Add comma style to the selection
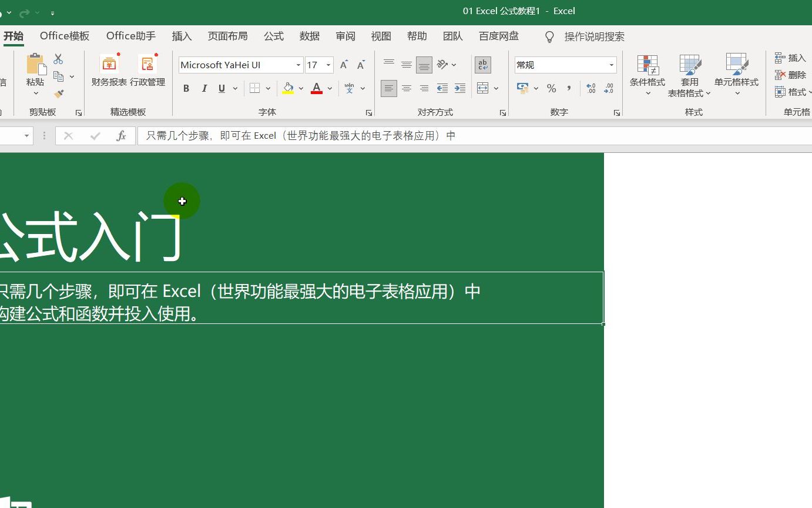 [x=568, y=88]
